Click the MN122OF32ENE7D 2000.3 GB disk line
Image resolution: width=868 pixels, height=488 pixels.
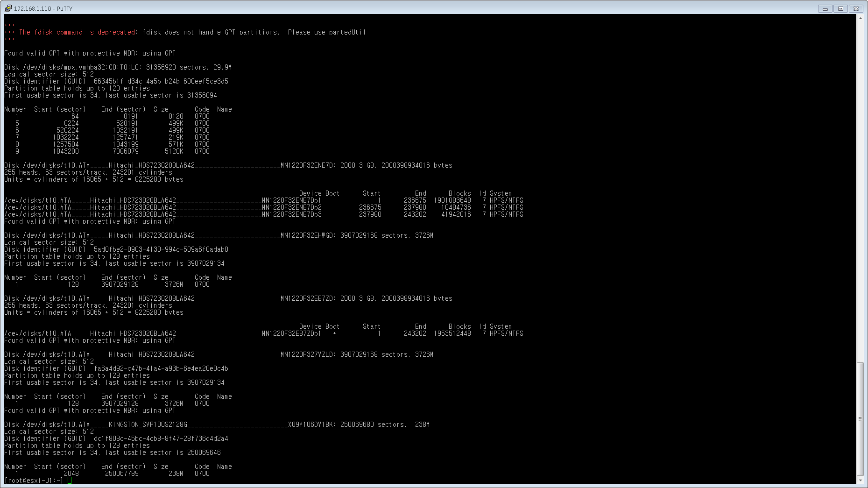pyautogui.click(x=228, y=165)
